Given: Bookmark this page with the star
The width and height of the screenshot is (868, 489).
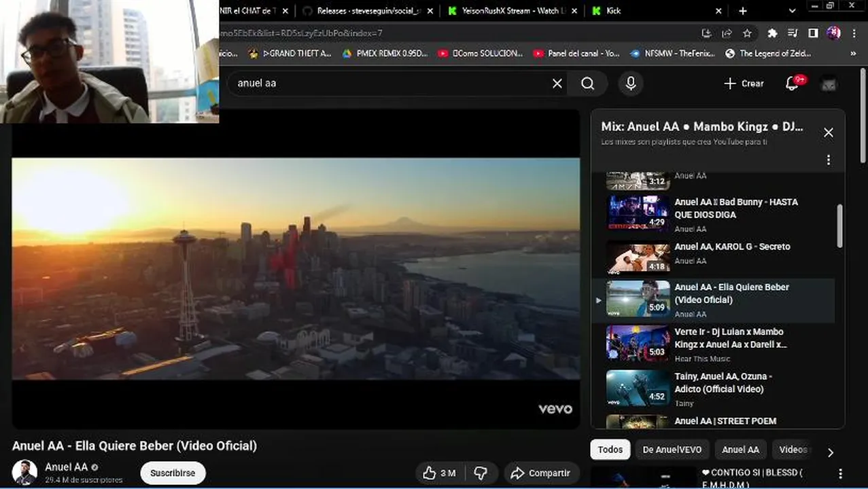Looking at the screenshot, I should coord(747,33).
